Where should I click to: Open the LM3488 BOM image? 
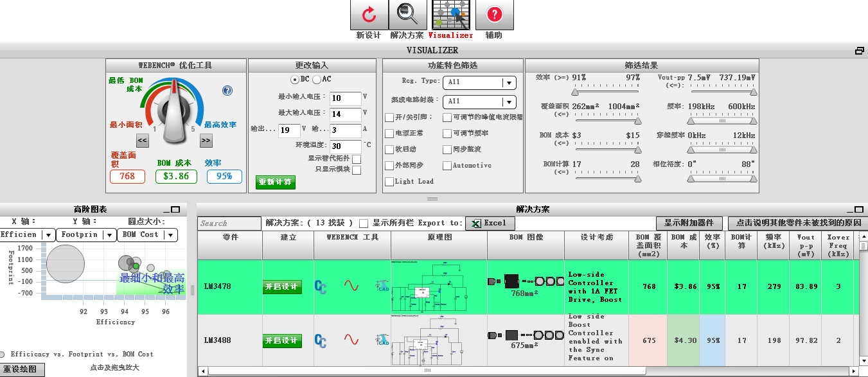[526, 335]
